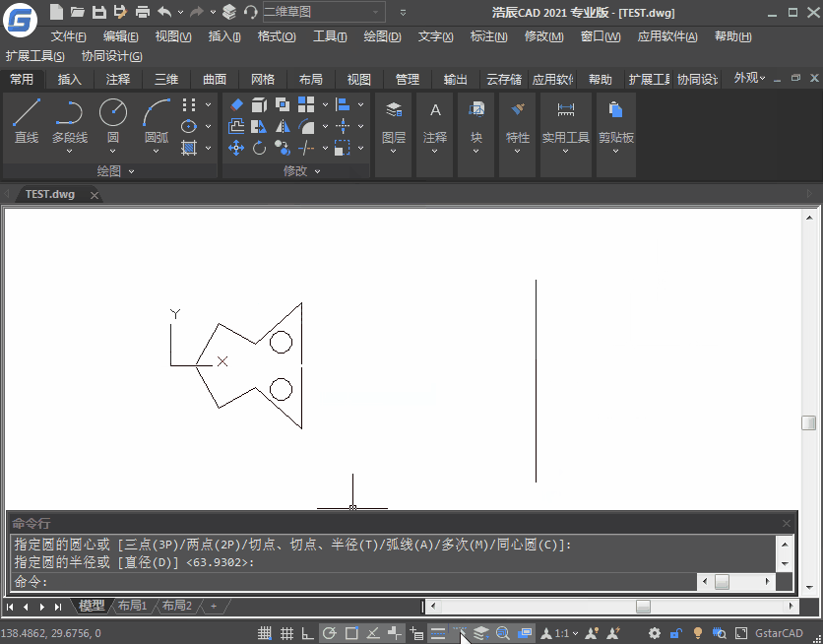The height and width of the screenshot is (644, 823).
Task: Toggle snap mode in status bar
Action: pyautogui.click(x=265, y=633)
